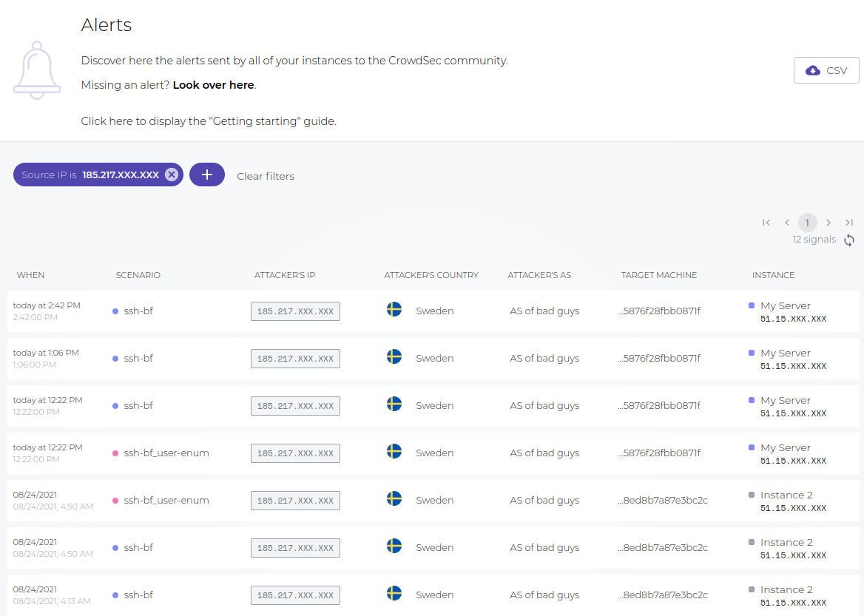
Task: Jump to the last page of alerts
Action: pos(849,222)
